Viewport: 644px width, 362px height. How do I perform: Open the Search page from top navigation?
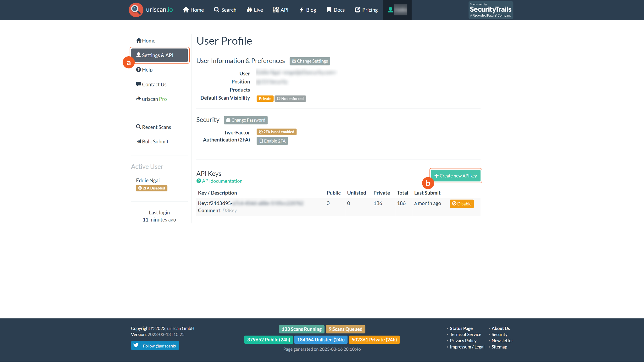click(x=225, y=10)
